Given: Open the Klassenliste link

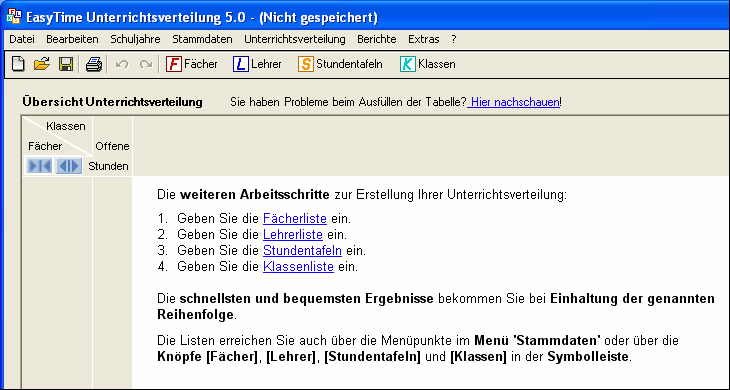Looking at the screenshot, I should pyautogui.click(x=298, y=267).
